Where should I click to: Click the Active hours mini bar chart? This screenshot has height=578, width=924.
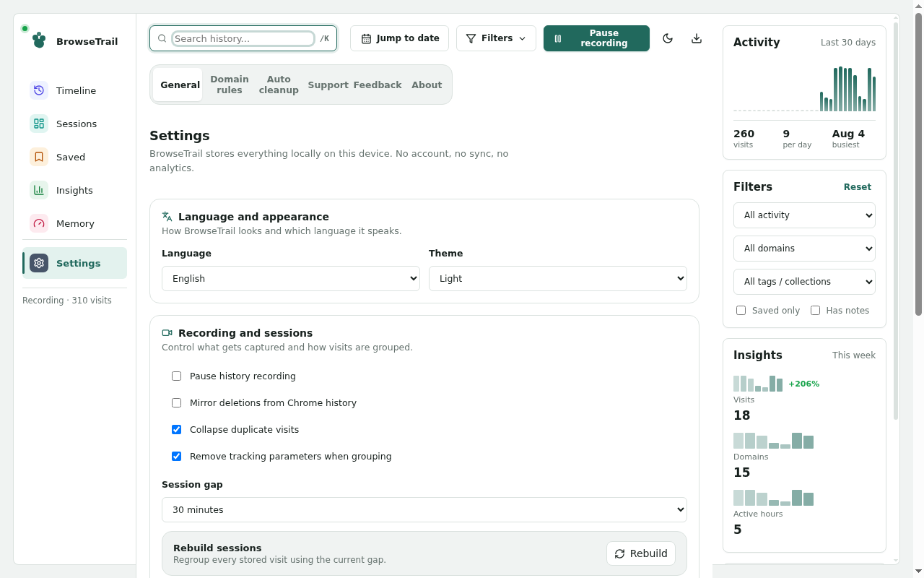(x=773, y=497)
